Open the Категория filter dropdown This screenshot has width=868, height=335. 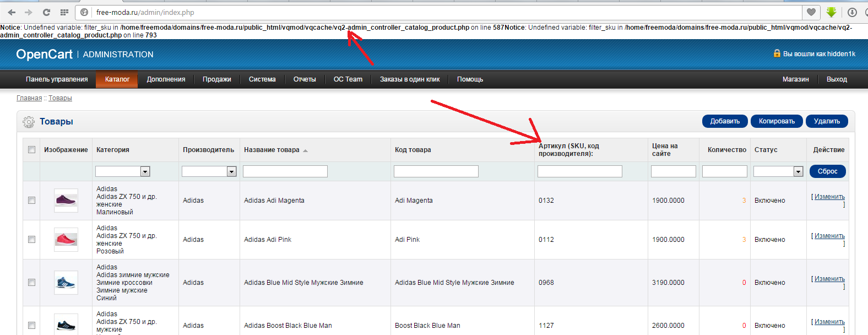point(123,171)
